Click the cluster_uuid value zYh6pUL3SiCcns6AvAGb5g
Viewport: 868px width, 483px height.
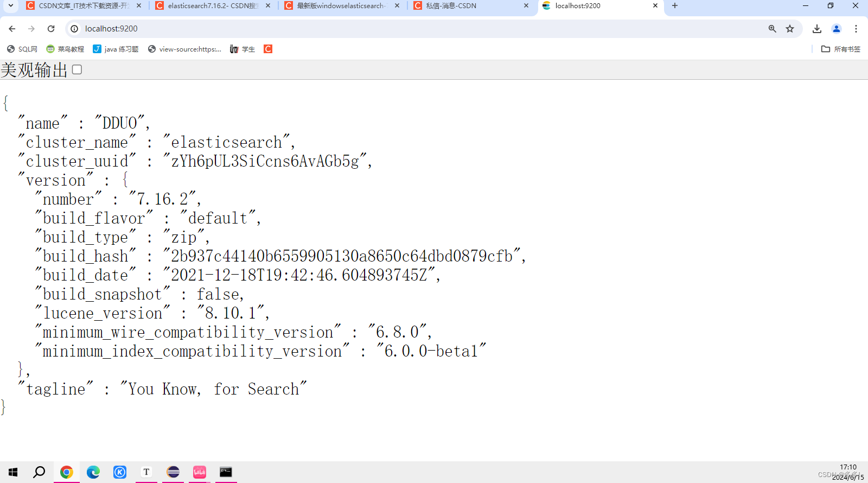pyautogui.click(x=265, y=161)
